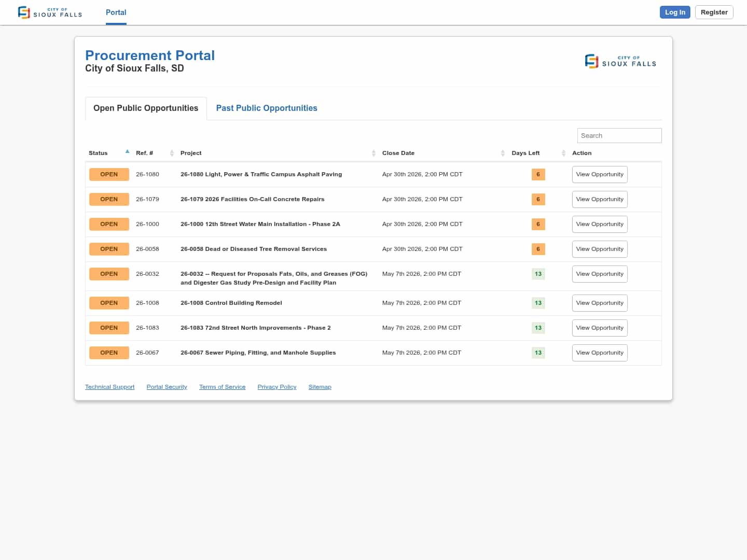Click OPEN status badge for project 26-1000
The width and height of the screenshot is (747, 560).
point(109,224)
